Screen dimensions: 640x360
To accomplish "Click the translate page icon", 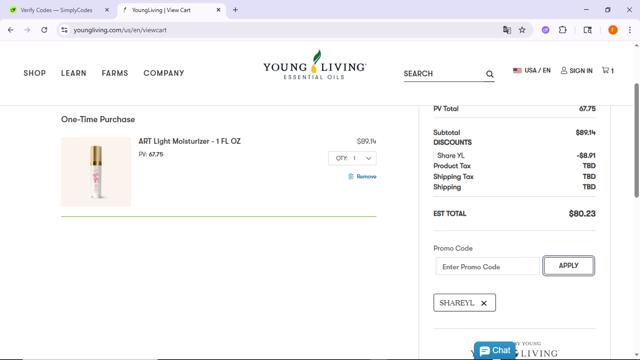I will click(507, 30).
